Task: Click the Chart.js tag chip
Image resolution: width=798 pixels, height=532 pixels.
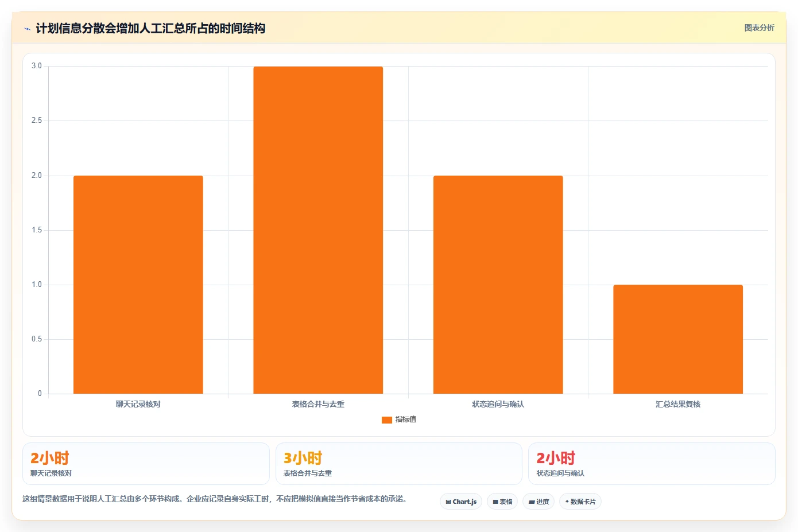Action: coord(461,502)
